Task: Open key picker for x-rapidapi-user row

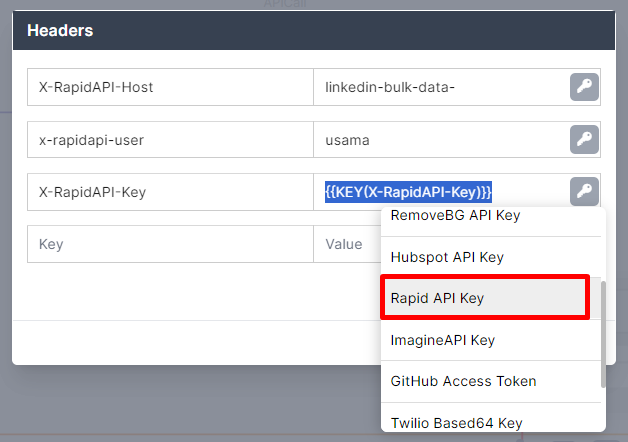Action: coord(584,139)
